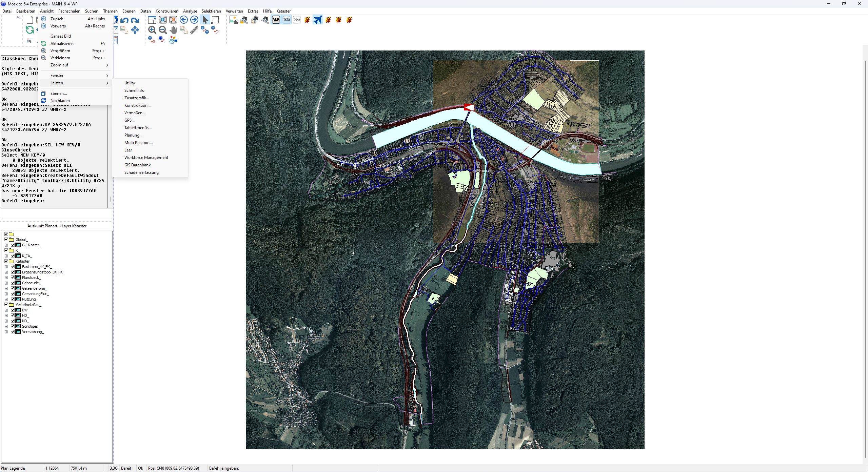
Task: Click the zoom in magnifier toolbar icon
Action: (152, 30)
